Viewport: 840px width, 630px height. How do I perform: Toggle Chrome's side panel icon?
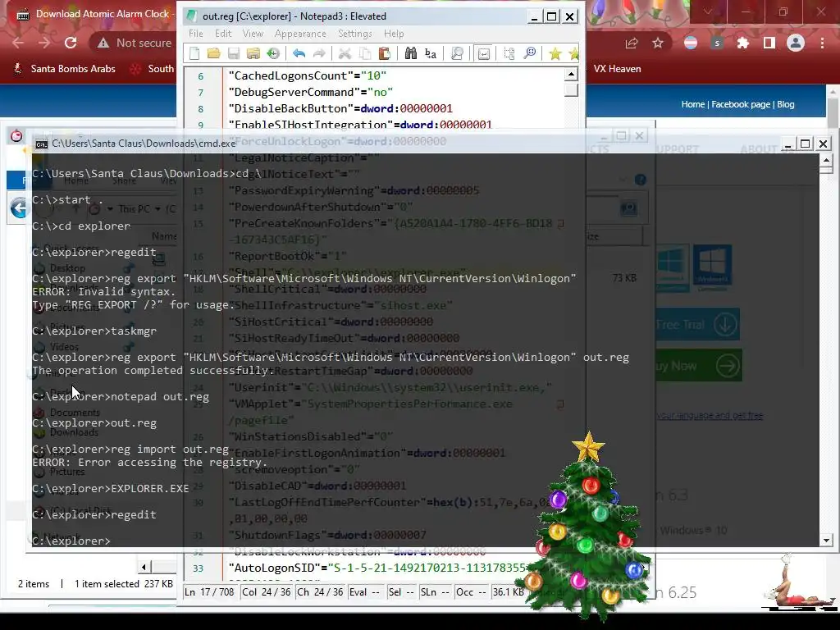pos(769,43)
